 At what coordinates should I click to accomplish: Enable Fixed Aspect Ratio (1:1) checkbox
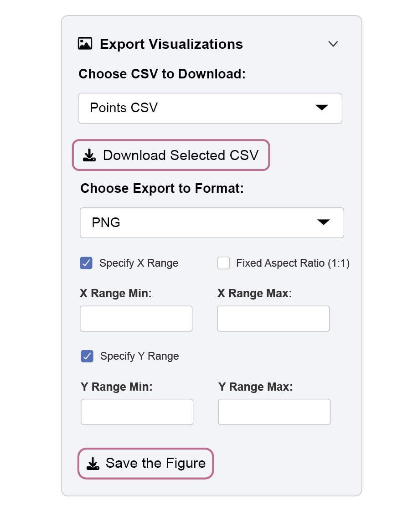pyautogui.click(x=223, y=263)
